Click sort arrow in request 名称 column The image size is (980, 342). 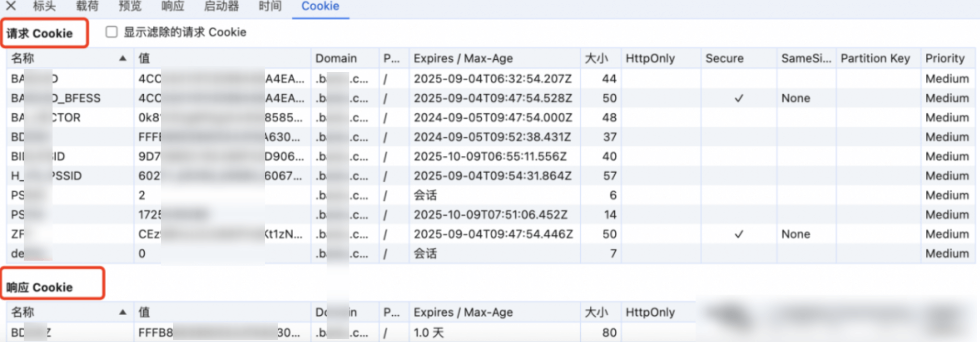[x=123, y=58]
